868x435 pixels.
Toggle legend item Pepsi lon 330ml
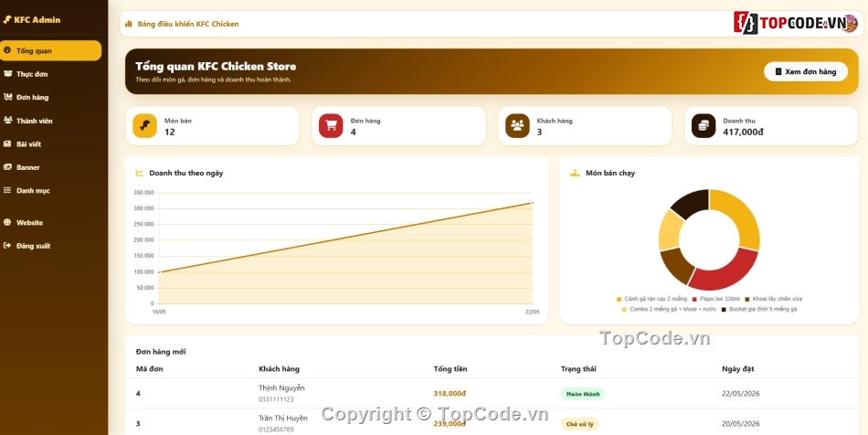coord(715,299)
